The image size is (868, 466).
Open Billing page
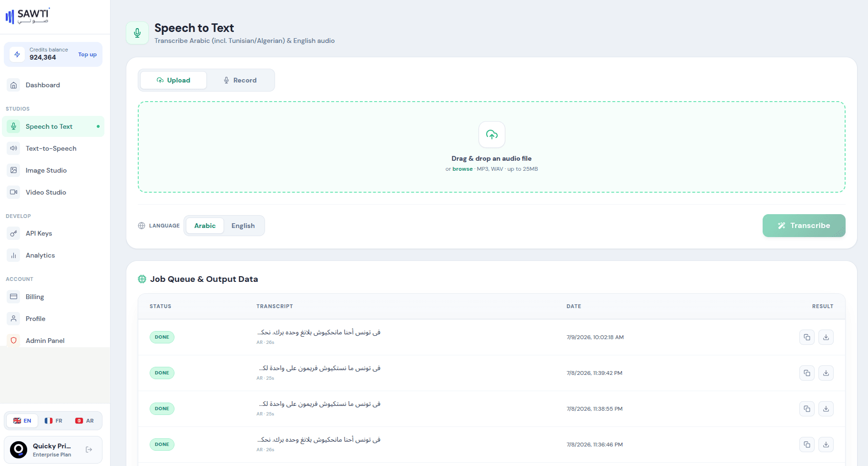(x=53, y=297)
